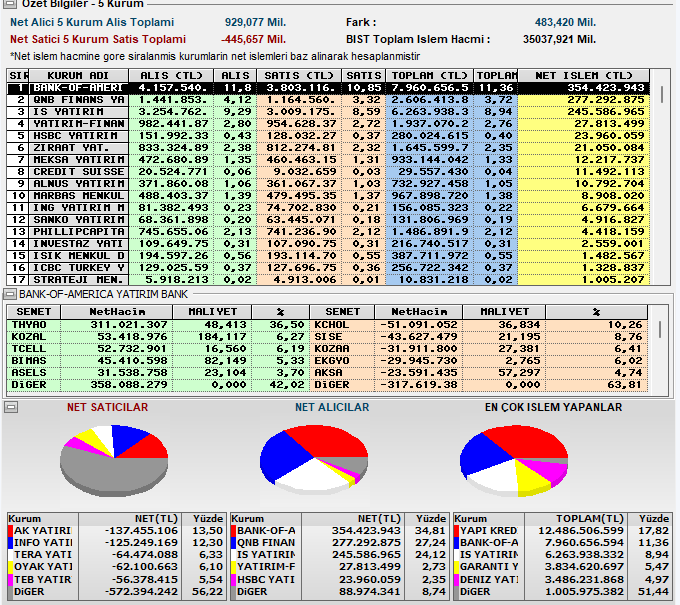Click the NET SATICILAR pie chart

pyautogui.click(x=114, y=461)
